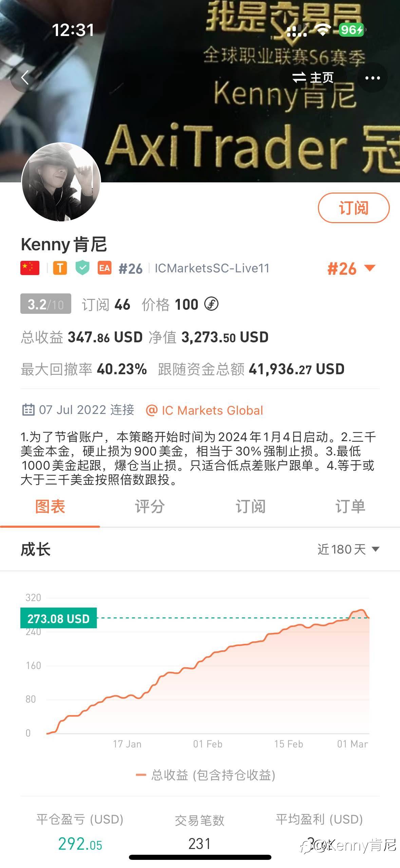Subscribe using the 订阅 button
Viewport: 400px width, 868px height.
click(x=353, y=208)
